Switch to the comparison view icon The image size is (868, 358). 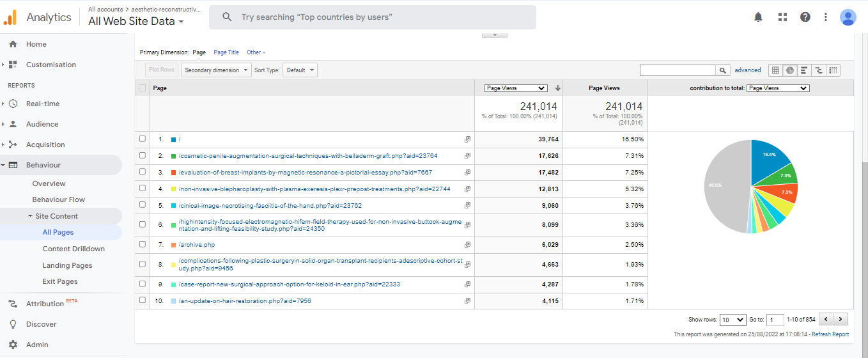pos(819,70)
